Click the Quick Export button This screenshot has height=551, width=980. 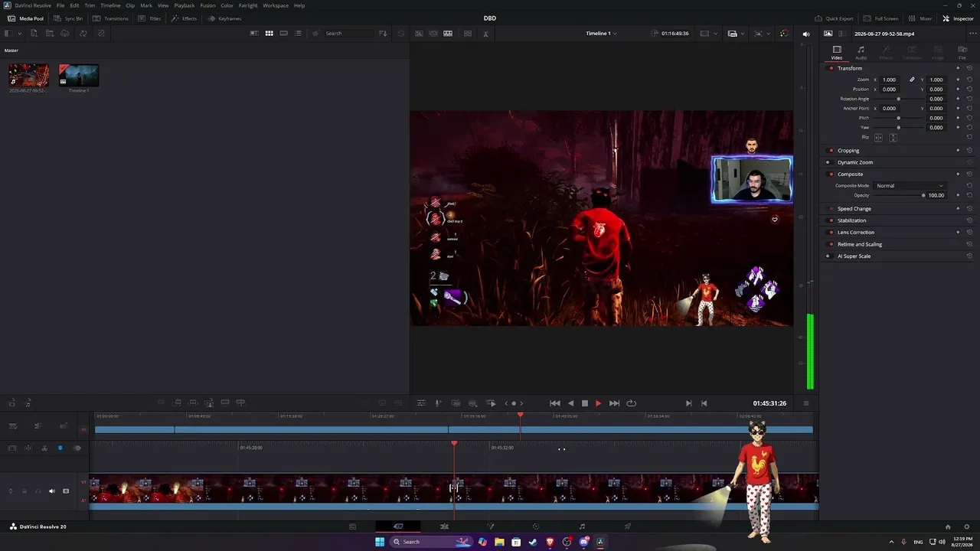[834, 18]
